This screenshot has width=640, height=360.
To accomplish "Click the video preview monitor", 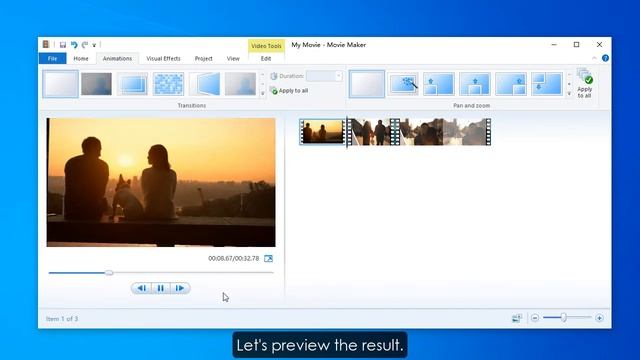I will coord(161,182).
